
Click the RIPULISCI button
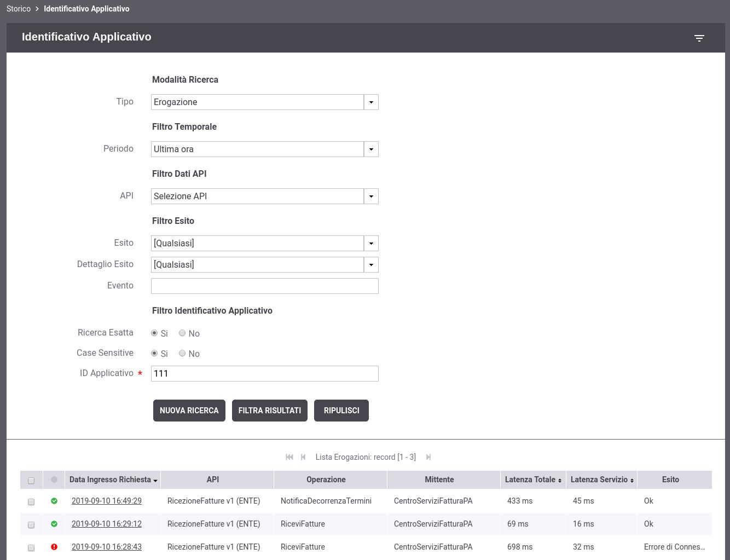tap(341, 411)
